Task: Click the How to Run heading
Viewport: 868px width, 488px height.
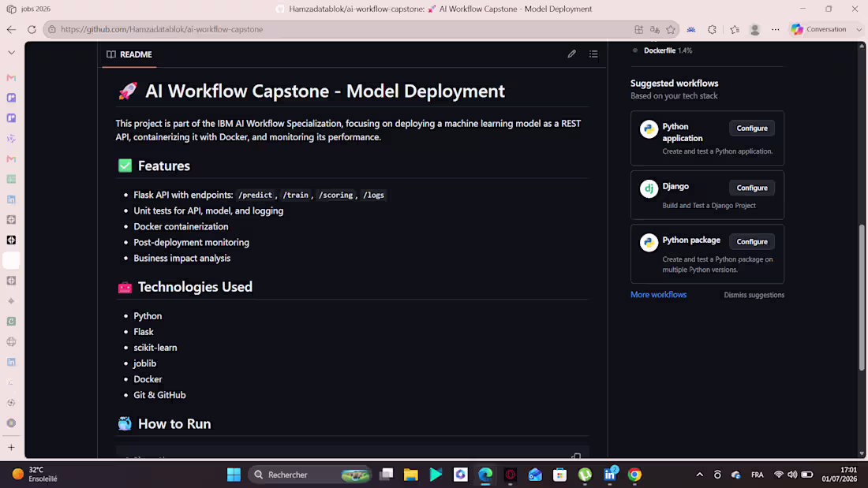Action: click(174, 423)
